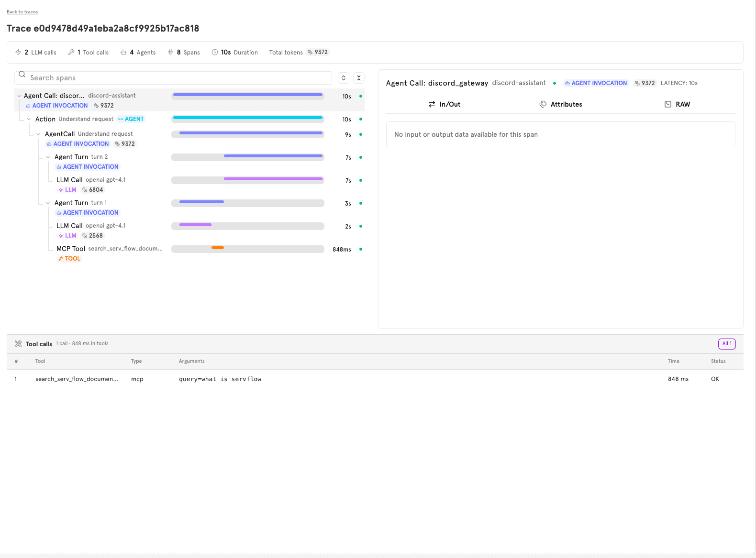Click the 'Total tokens' 9372 badge in summary

(x=318, y=52)
